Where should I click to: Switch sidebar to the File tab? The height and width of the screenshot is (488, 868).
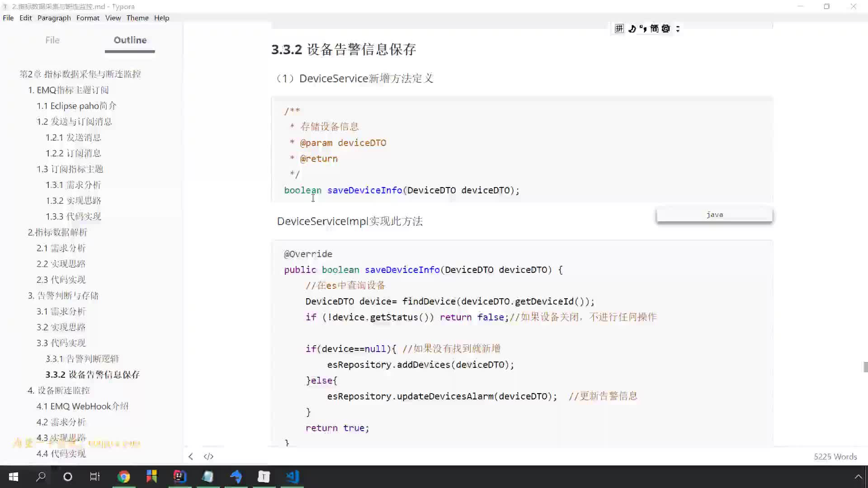click(52, 40)
